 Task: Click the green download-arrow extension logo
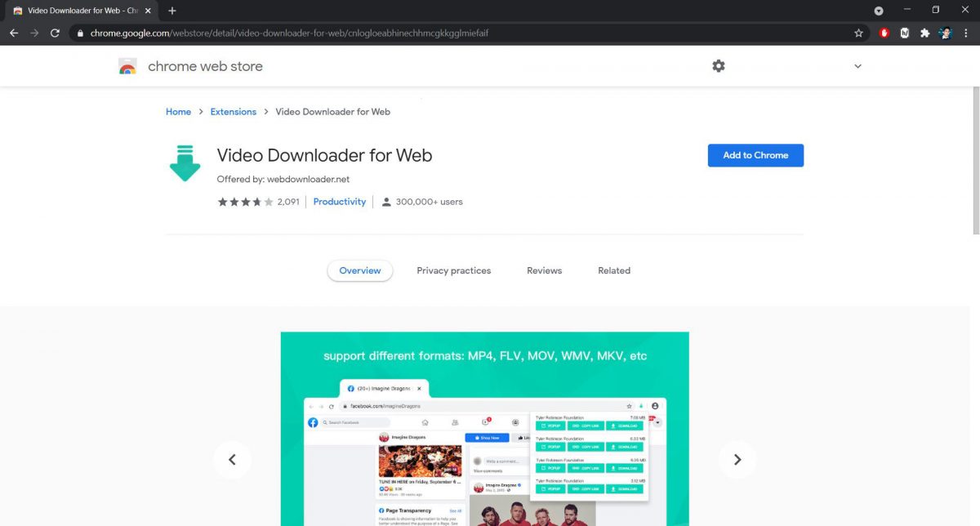(x=185, y=163)
